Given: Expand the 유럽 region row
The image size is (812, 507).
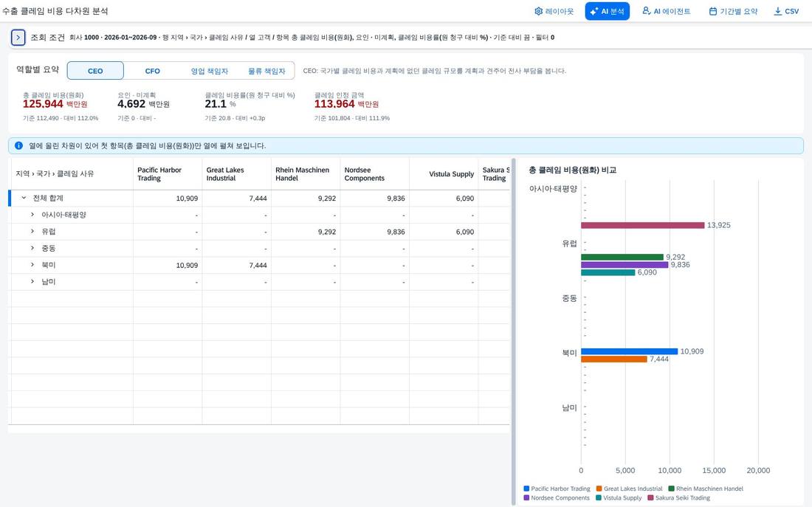Looking at the screenshot, I should coord(32,232).
